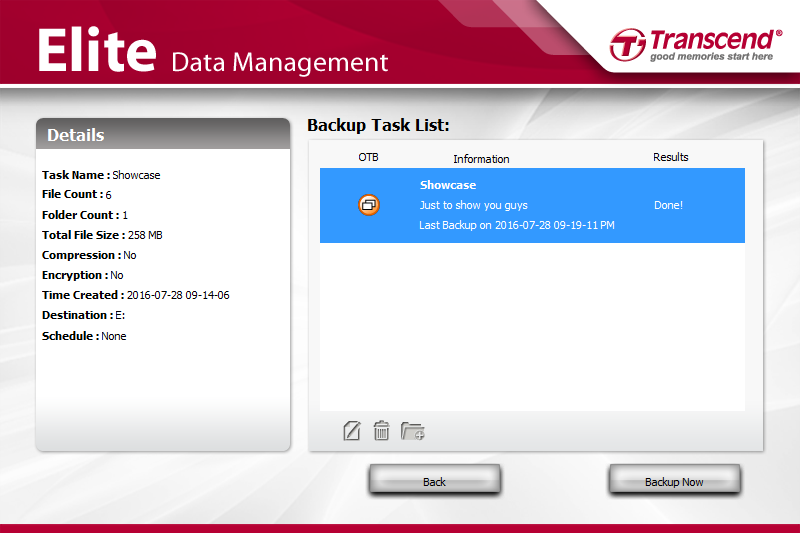Click the Information column header
Image resolution: width=800 pixels, height=533 pixels.
(x=481, y=159)
